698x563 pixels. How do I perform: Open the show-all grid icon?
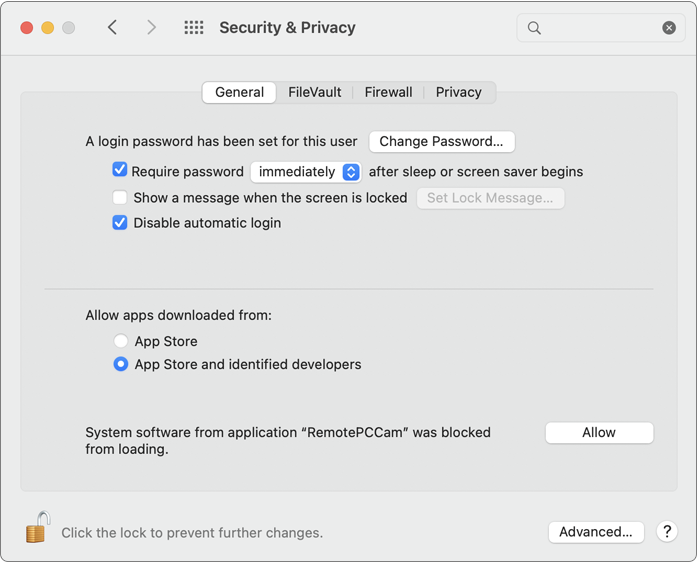click(x=194, y=28)
